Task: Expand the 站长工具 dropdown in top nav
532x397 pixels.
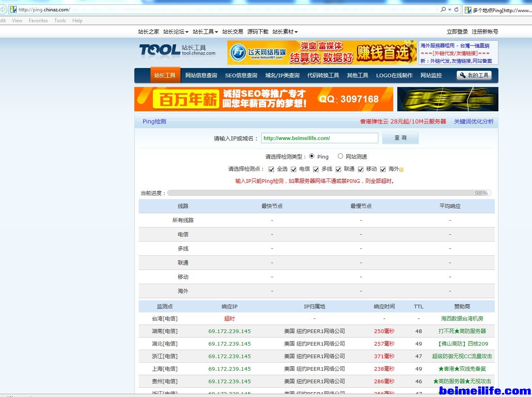Action: (x=205, y=32)
